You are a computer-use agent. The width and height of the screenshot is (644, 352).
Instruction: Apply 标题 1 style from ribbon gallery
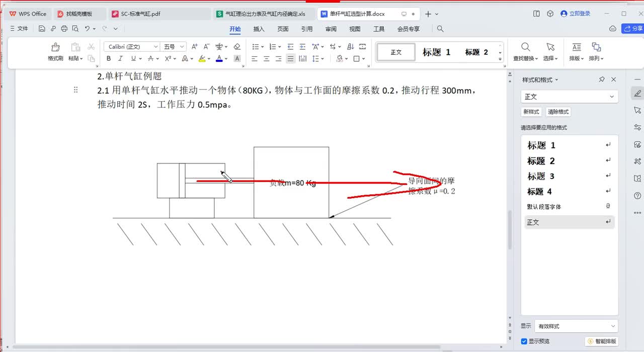point(436,52)
